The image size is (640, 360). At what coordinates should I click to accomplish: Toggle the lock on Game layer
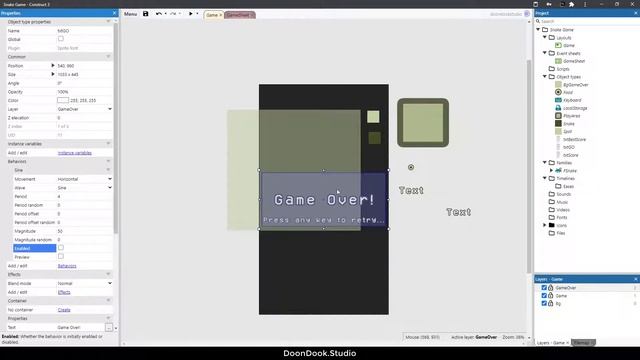click(x=550, y=296)
